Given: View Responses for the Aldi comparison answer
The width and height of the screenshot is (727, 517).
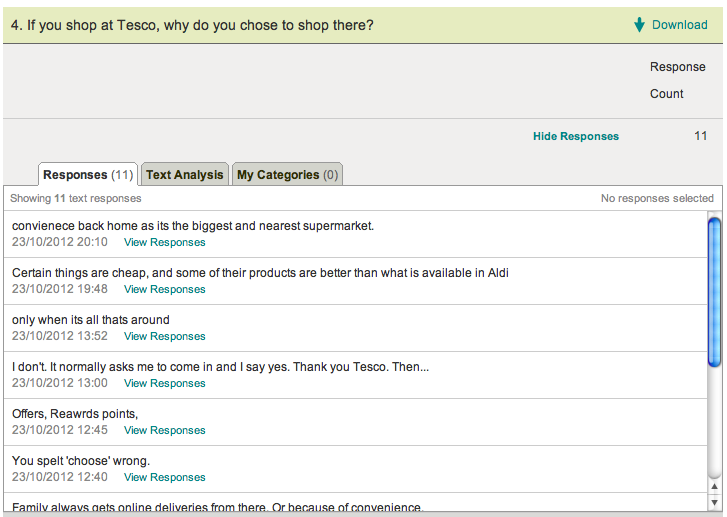Looking at the screenshot, I should coord(164,289).
